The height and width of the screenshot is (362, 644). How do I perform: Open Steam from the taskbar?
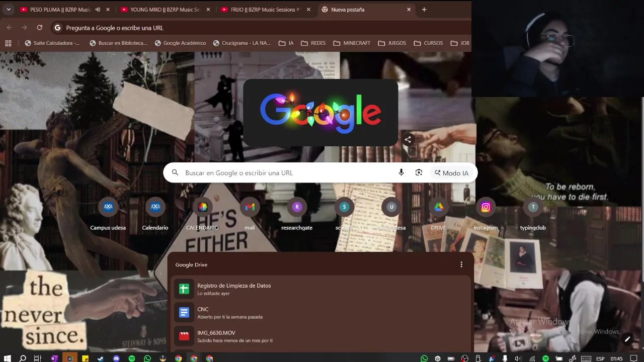pos(101,358)
